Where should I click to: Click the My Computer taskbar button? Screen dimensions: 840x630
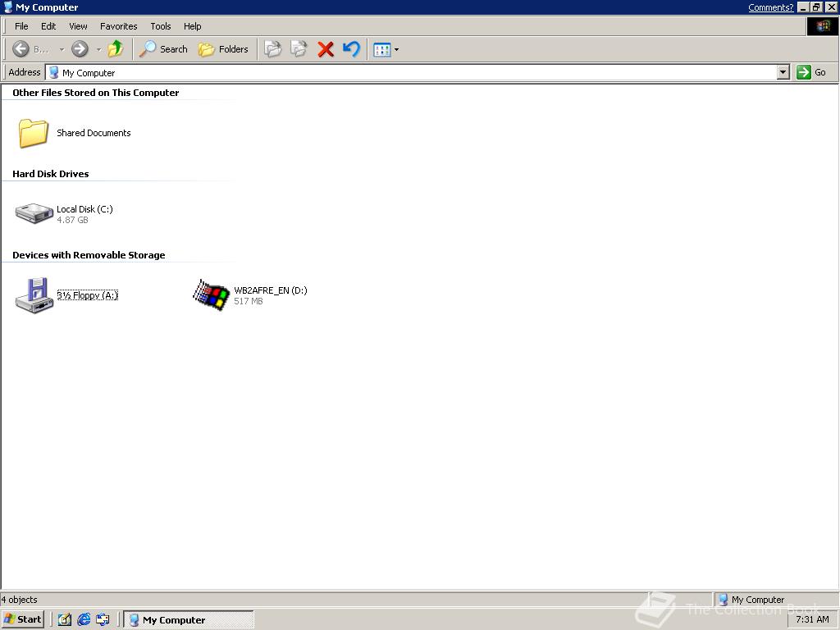189,619
